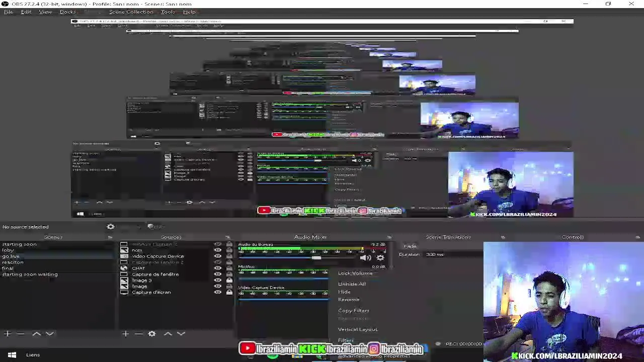Move source up with the Sources up arrow
The image size is (644, 362).
pos(168,333)
